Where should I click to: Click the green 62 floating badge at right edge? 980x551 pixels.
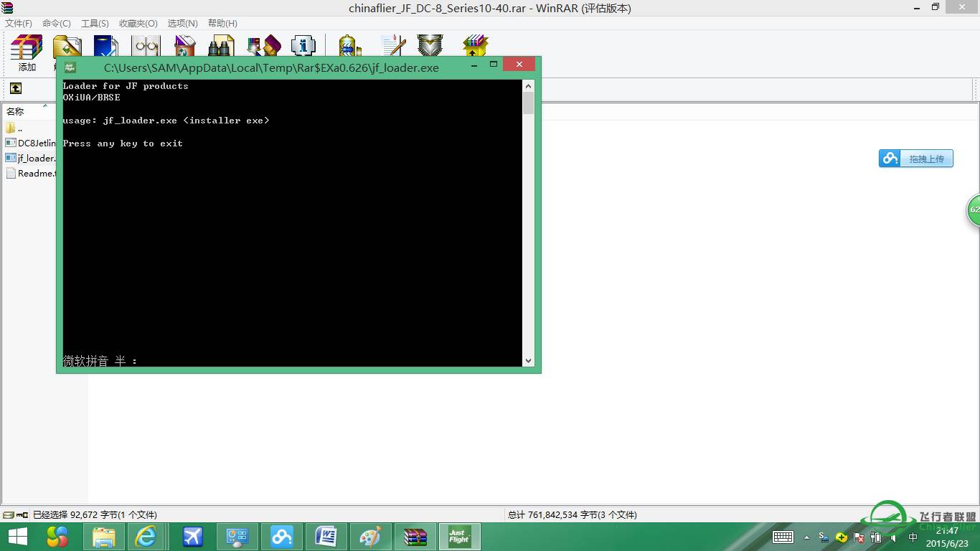[974, 209]
